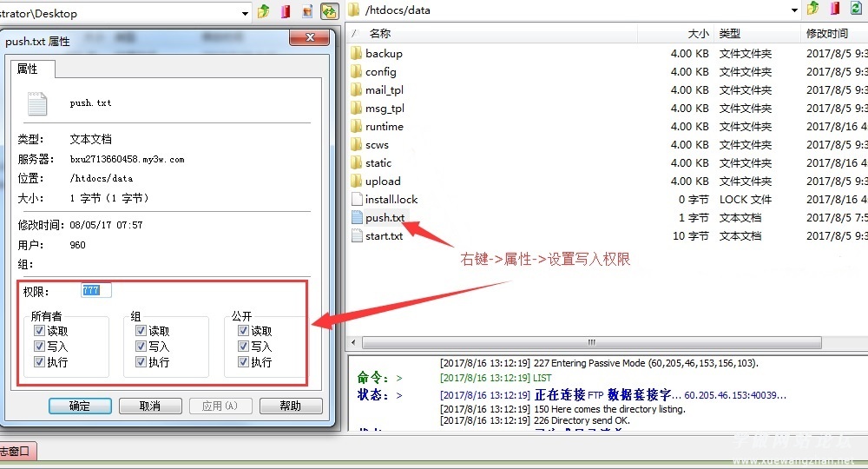Toggle owner 读取 (read) checkbox

tap(39, 331)
